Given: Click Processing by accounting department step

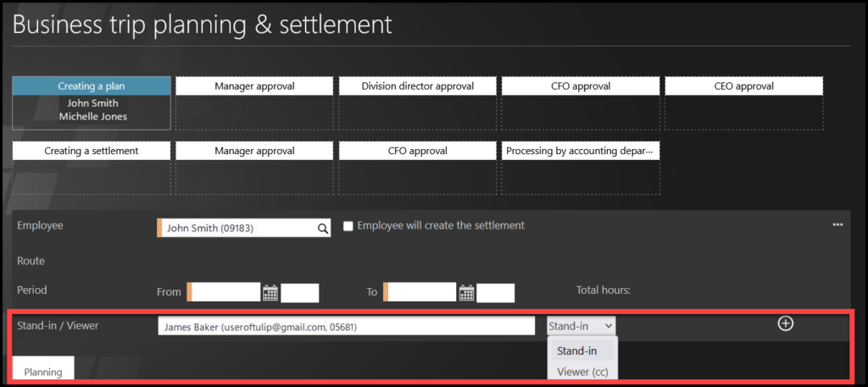Looking at the screenshot, I should tap(580, 151).
